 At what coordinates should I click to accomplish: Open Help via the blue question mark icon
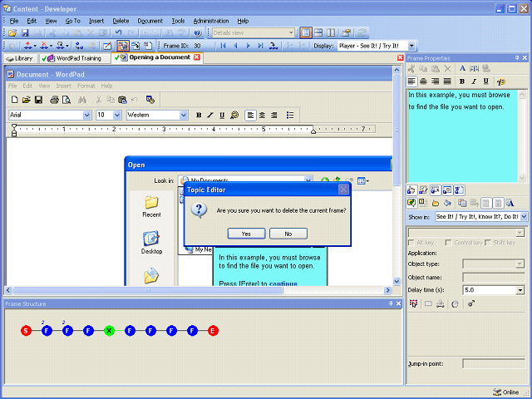(198, 33)
